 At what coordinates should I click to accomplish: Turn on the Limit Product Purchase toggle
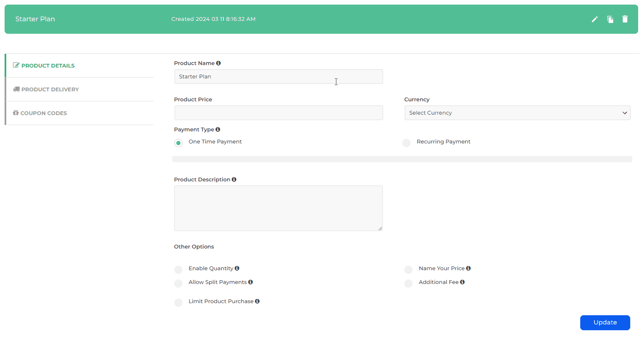click(x=178, y=302)
